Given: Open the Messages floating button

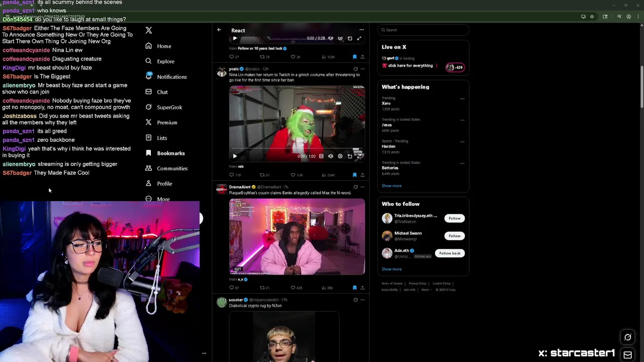Looking at the screenshot, I should [x=627, y=355].
